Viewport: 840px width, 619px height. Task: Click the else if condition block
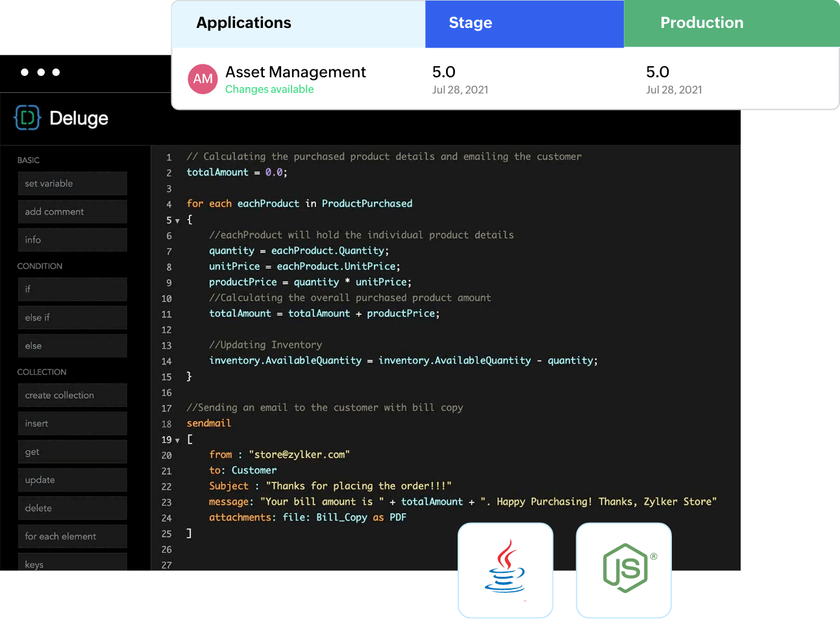point(73,318)
